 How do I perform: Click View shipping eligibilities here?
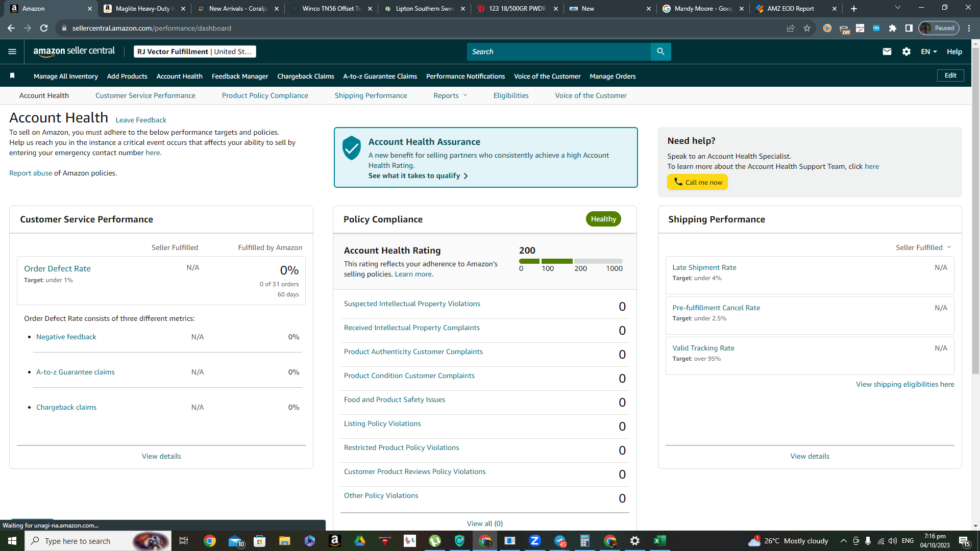[905, 384]
